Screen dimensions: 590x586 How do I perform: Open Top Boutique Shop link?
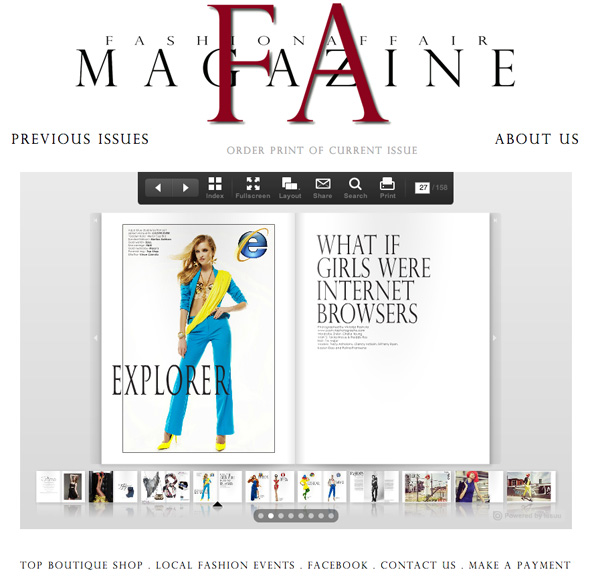point(82,565)
